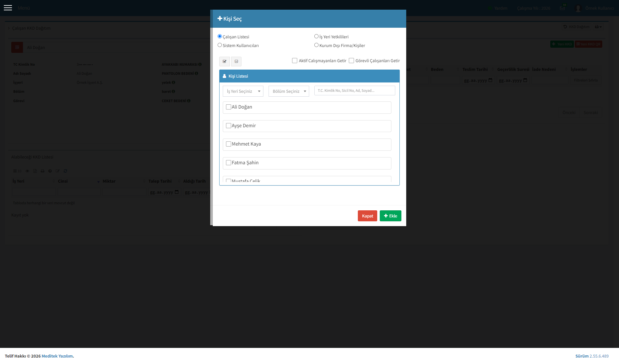Click the mail notification icon in the header
The width and height of the screenshot is (619, 364).
[562, 8]
